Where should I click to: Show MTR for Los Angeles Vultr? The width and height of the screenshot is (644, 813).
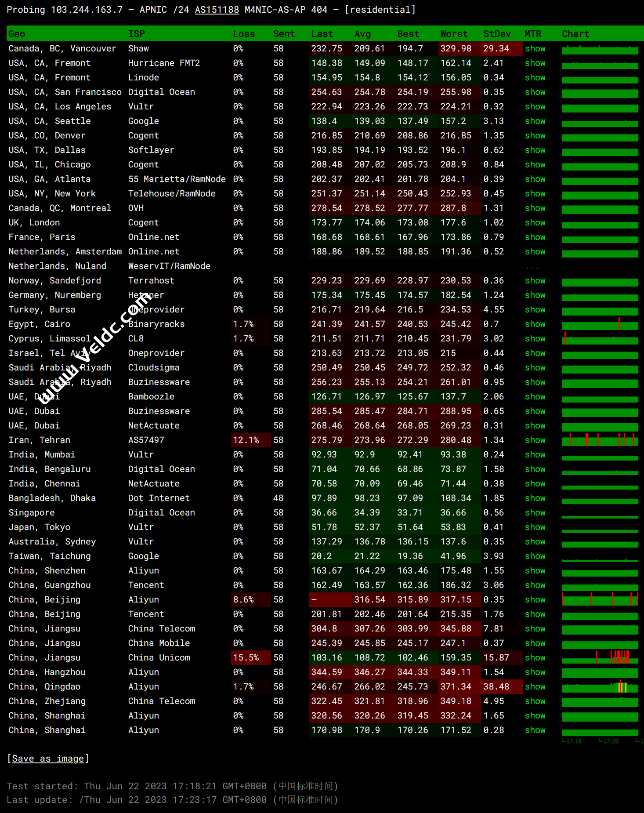[x=535, y=106]
